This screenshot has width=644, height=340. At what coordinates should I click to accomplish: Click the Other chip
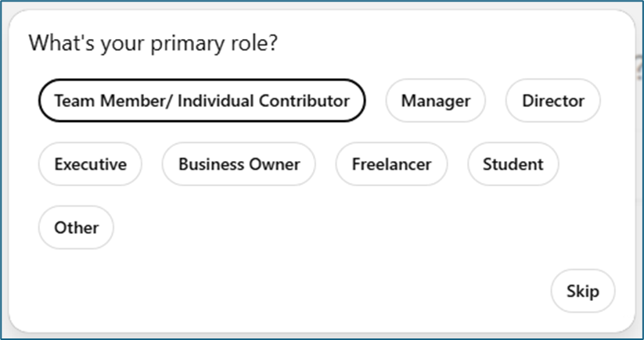[x=77, y=228]
